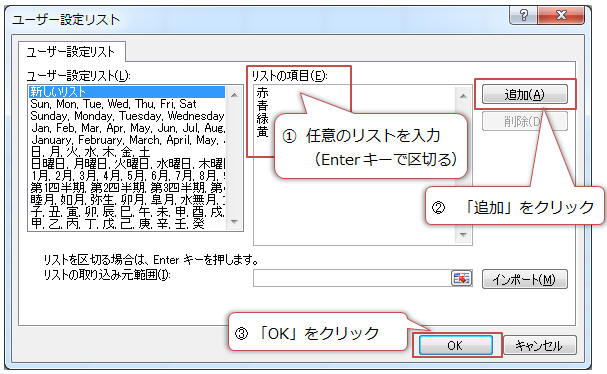Select the 甲, 乙, 丙, 丁 list row
This screenshot has width=607, height=374.
127,224
